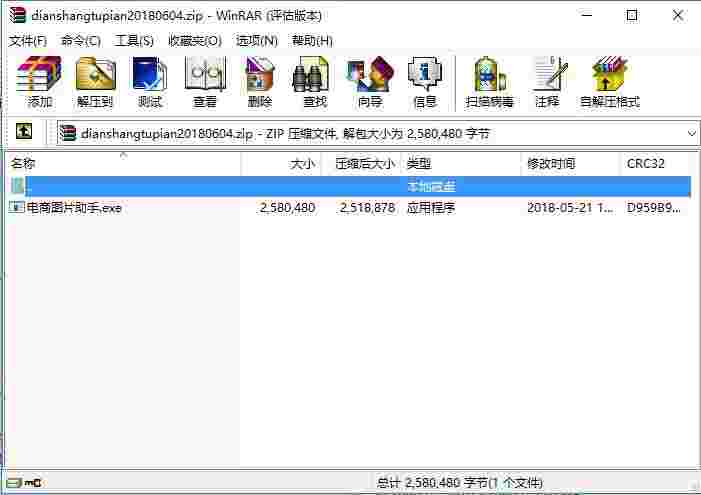This screenshot has width=701, height=495.
Task: Click status bar total 总计 2,580,480 字节
Action: (460, 483)
